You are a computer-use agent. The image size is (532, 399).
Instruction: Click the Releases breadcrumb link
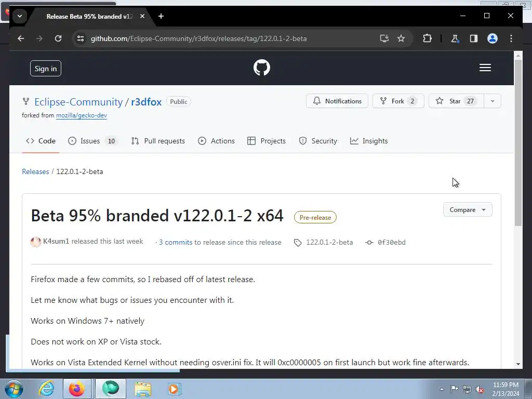(x=35, y=171)
